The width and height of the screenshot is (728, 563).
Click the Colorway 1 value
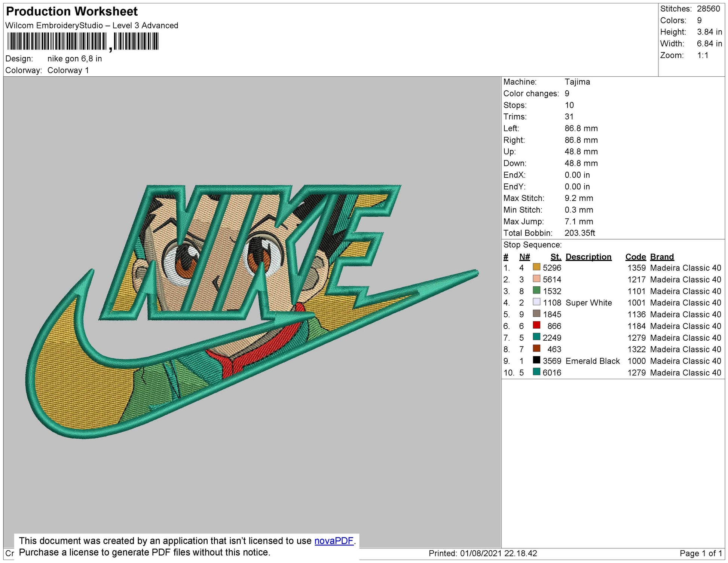tap(69, 69)
